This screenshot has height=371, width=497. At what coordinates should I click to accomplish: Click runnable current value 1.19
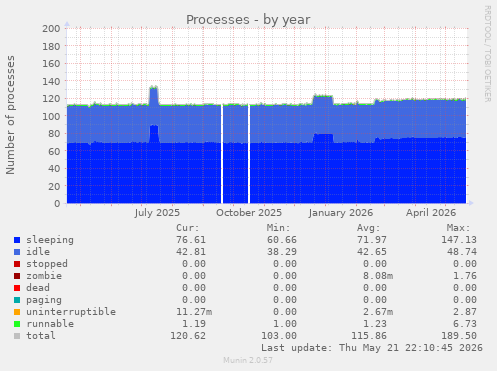[x=194, y=324]
